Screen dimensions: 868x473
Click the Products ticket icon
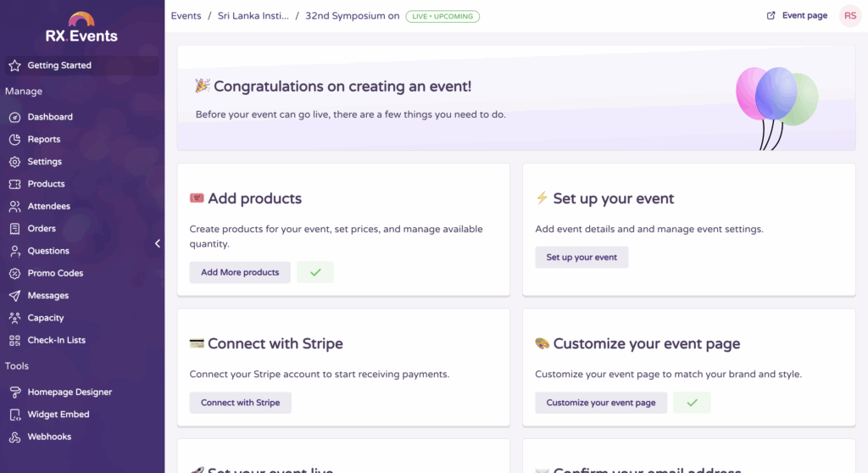pyautogui.click(x=14, y=184)
